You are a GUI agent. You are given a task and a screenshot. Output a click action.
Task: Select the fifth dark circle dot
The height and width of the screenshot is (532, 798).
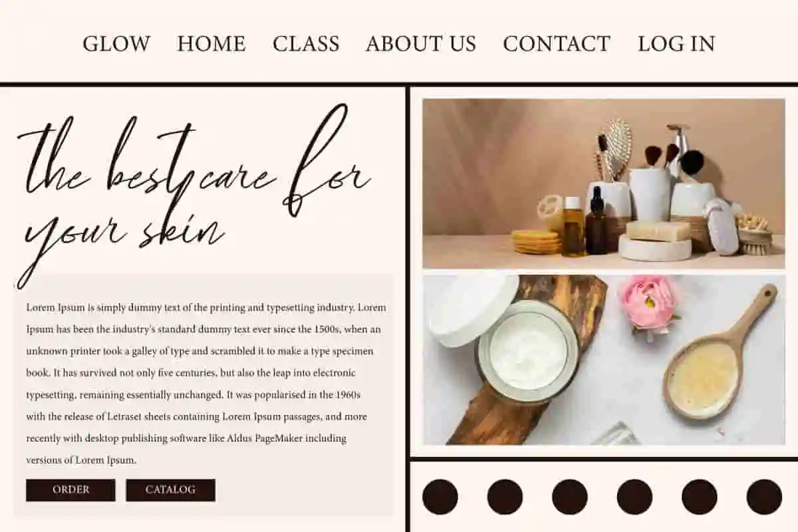[x=700, y=497]
